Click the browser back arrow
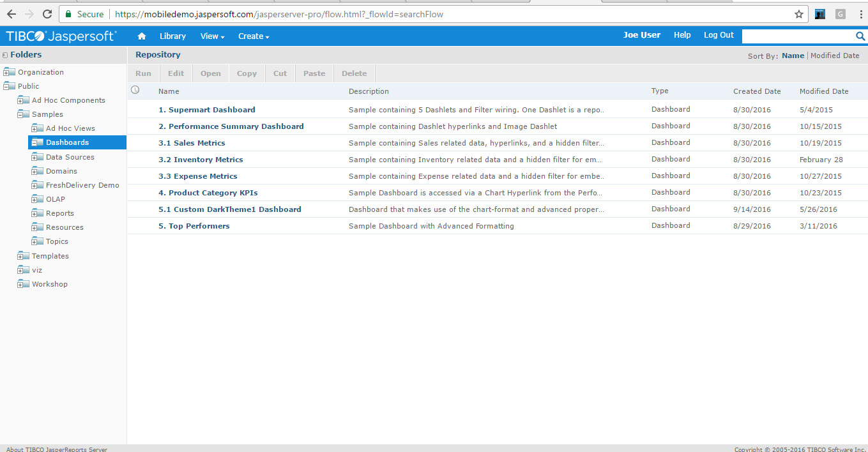 click(x=11, y=14)
